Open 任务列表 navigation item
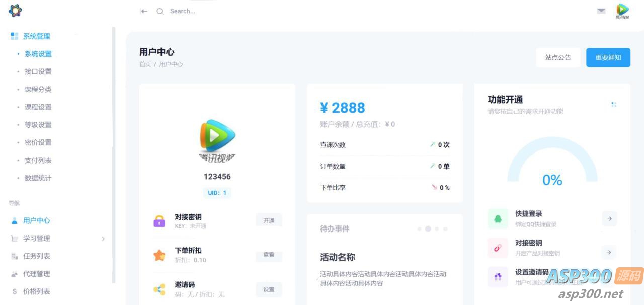644x305 pixels. tap(37, 256)
